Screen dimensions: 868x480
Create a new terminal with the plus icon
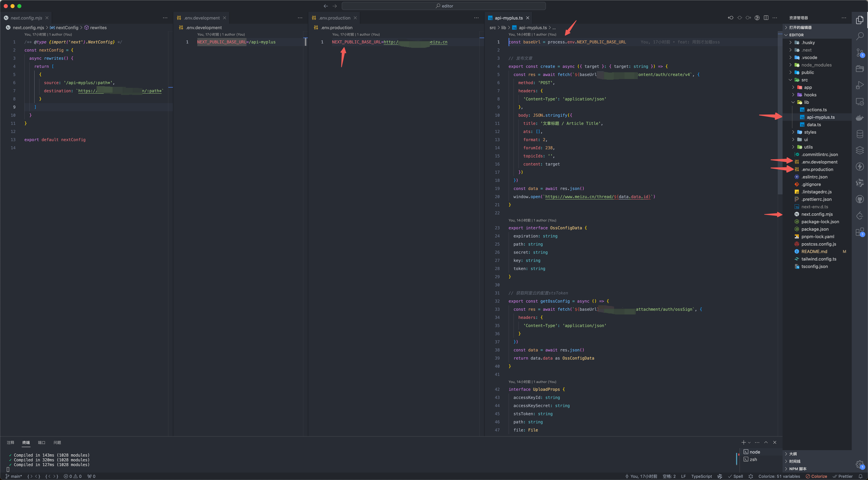[x=743, y=442]
